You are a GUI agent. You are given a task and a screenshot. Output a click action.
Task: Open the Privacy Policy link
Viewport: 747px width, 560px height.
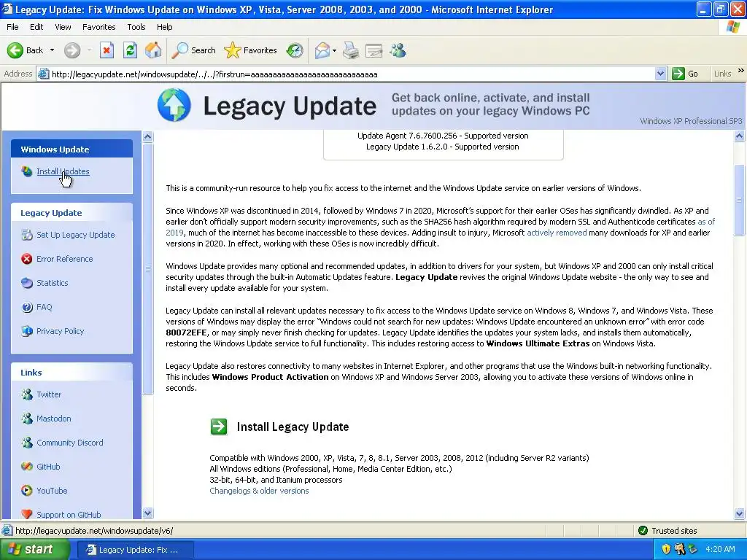61,331
